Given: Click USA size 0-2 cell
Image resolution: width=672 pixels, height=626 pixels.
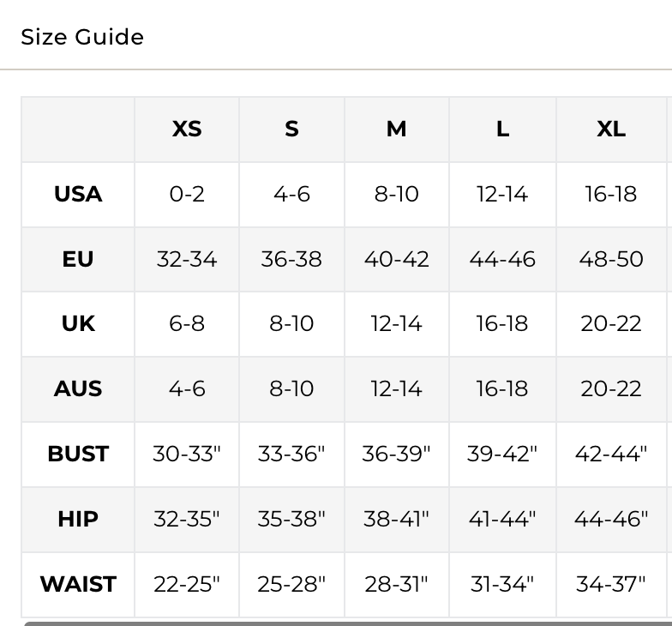Looking at the screenshot, I should click(187, 194).
